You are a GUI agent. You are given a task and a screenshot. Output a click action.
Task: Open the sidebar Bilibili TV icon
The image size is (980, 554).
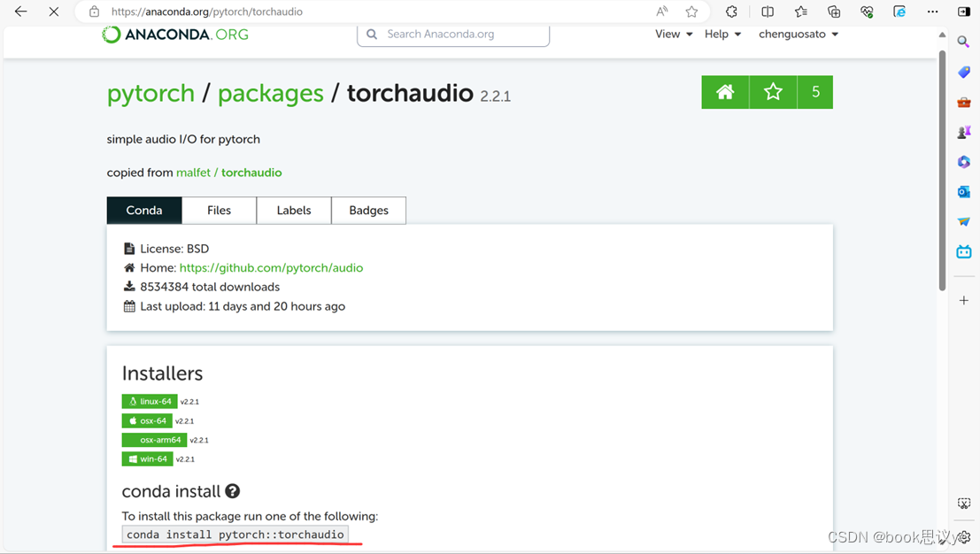[x=964, y=251]
